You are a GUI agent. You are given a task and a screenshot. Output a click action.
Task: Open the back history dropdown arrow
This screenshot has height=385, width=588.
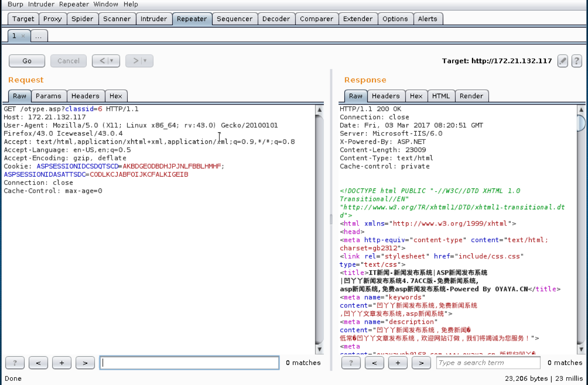pos(112,61)
